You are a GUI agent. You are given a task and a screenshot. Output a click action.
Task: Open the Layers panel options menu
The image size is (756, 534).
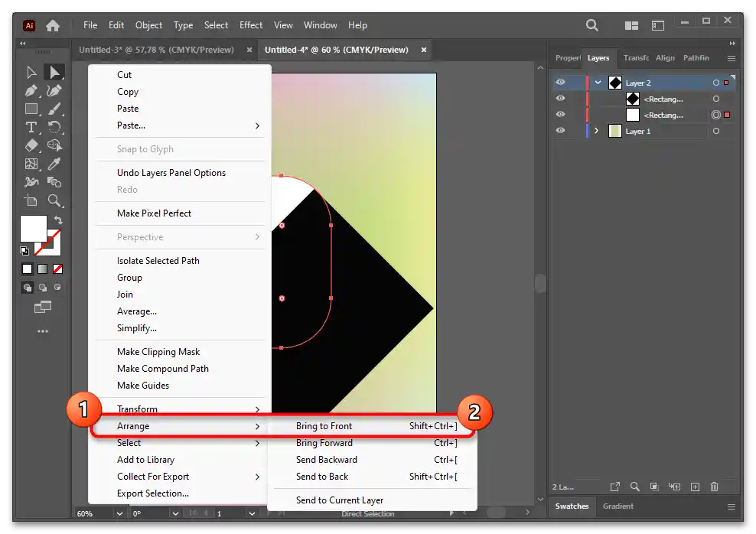point(731,58)
